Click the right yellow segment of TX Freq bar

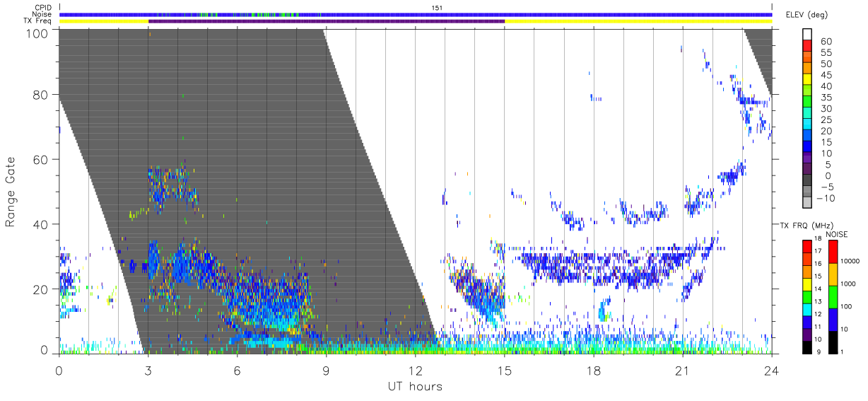[x=638, y=21]
